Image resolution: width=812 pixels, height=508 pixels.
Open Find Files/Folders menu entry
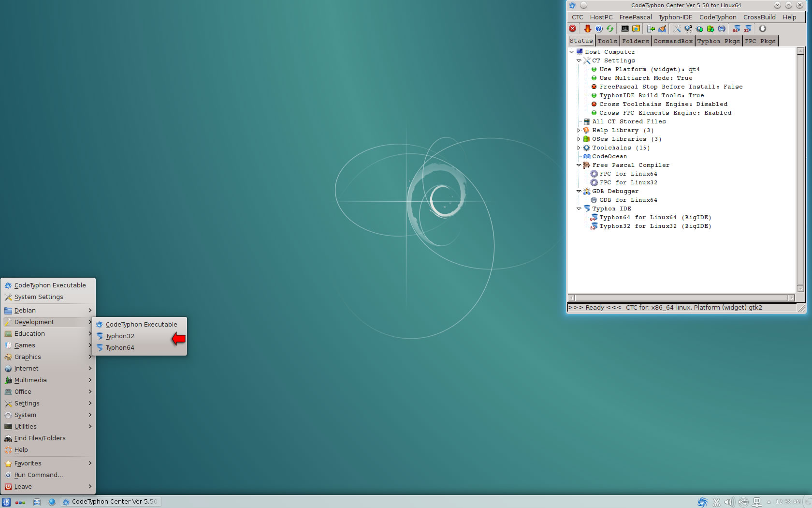[x=48, y=438]
